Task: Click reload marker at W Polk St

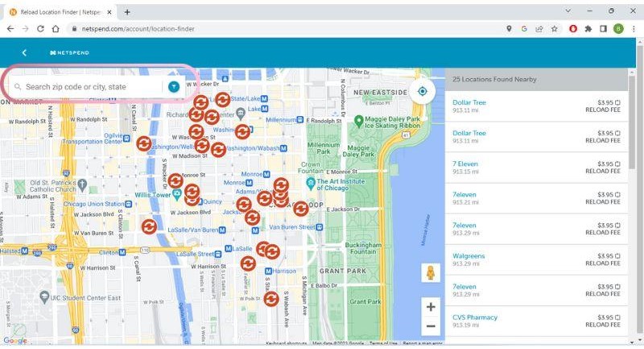Action: click(271, 299)
